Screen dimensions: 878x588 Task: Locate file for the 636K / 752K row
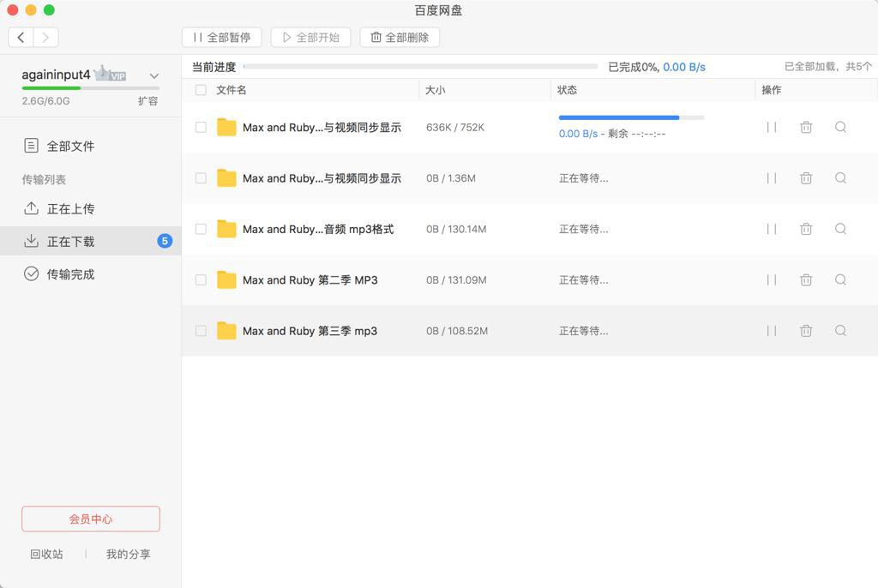point(840,127)
